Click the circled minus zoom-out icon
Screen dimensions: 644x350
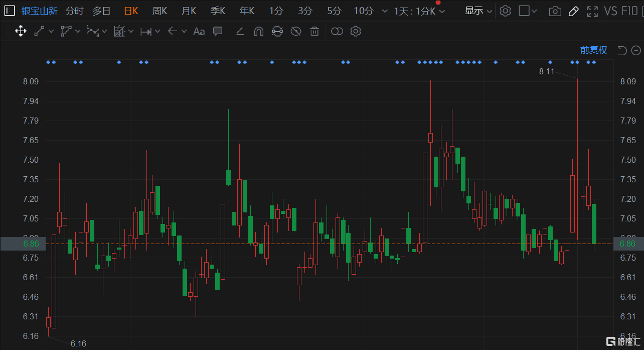click(636, 50)
